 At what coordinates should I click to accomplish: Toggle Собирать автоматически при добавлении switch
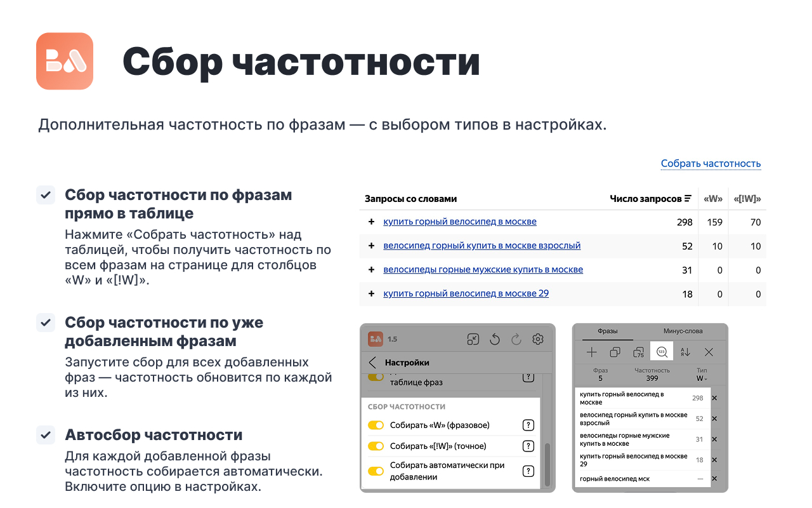click(376, 471)
